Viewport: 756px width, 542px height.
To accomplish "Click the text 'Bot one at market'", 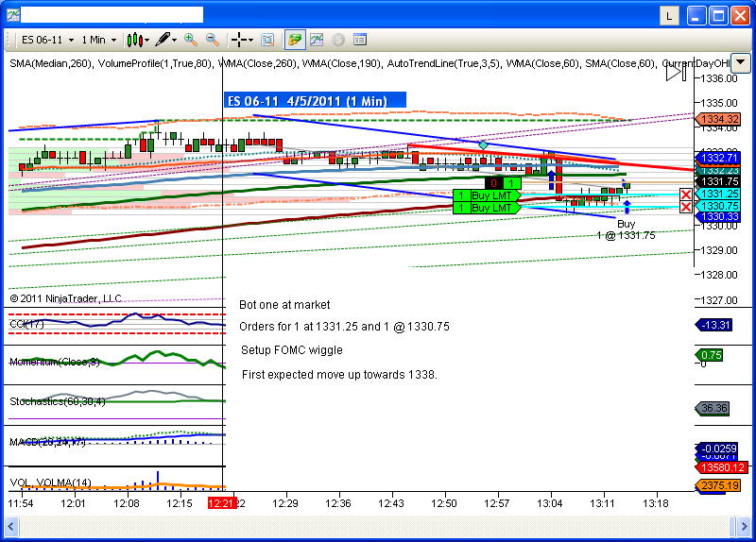I will pyautogui.click(x=284, y=305).
